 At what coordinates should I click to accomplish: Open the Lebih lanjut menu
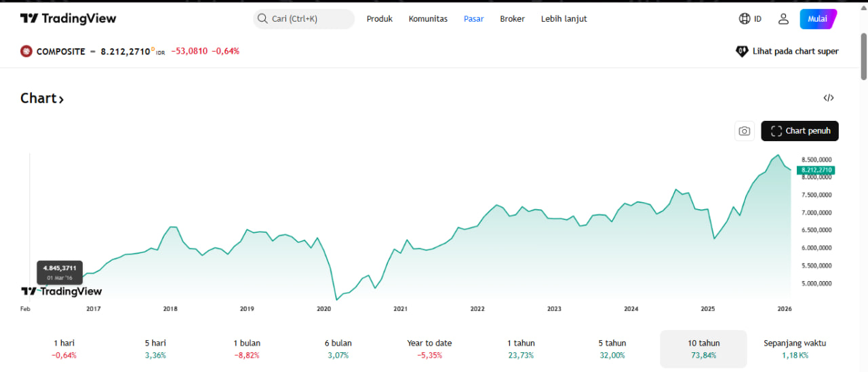564,19
